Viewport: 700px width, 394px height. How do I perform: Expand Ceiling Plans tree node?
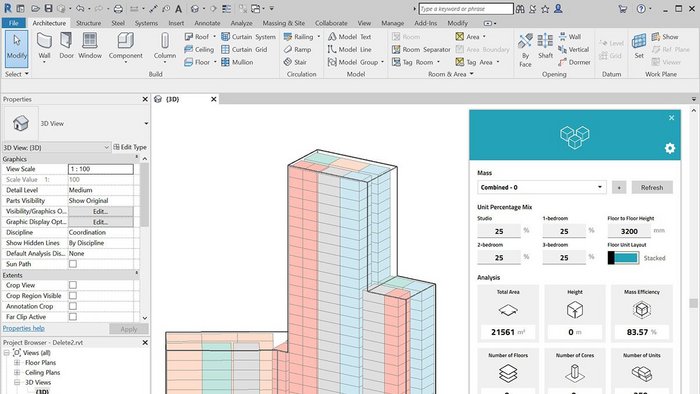click(17, 373)
